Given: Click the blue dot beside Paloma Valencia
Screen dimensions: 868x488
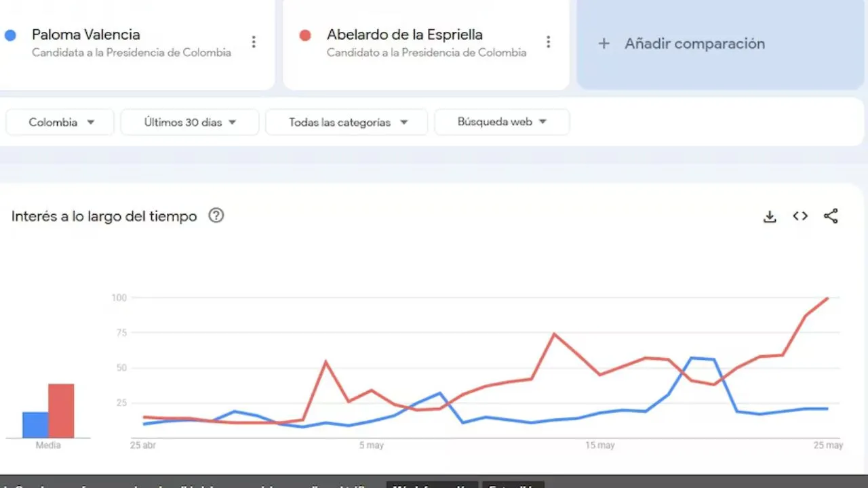Looking at the screenshot, I should (x=10, y=35).
